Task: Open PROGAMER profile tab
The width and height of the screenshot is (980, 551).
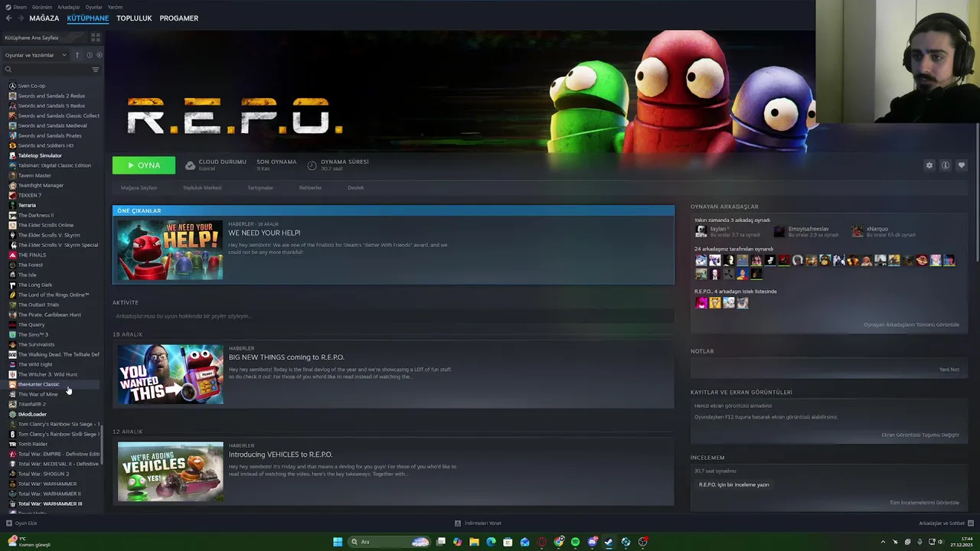Action: [x=178, y=18]
